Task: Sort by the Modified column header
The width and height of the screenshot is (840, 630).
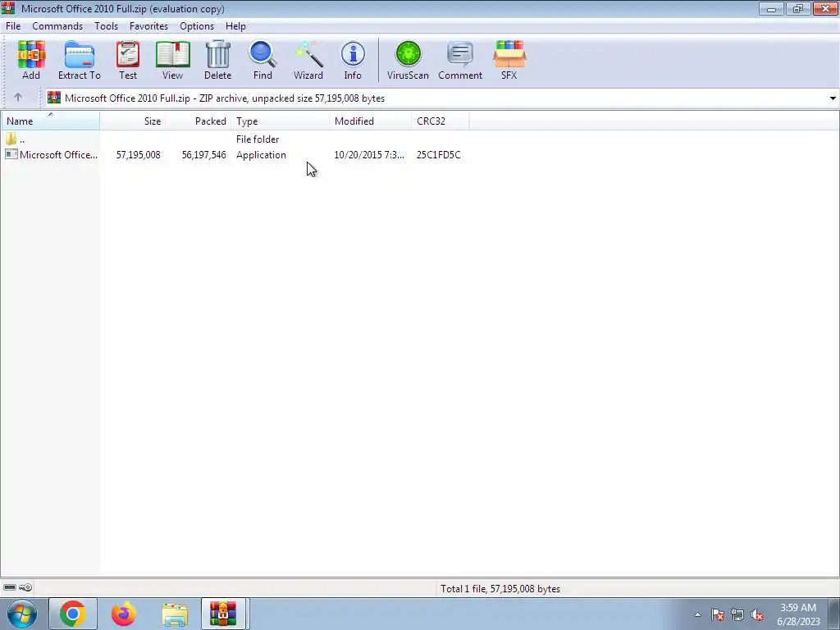Action: coord(371,121)
